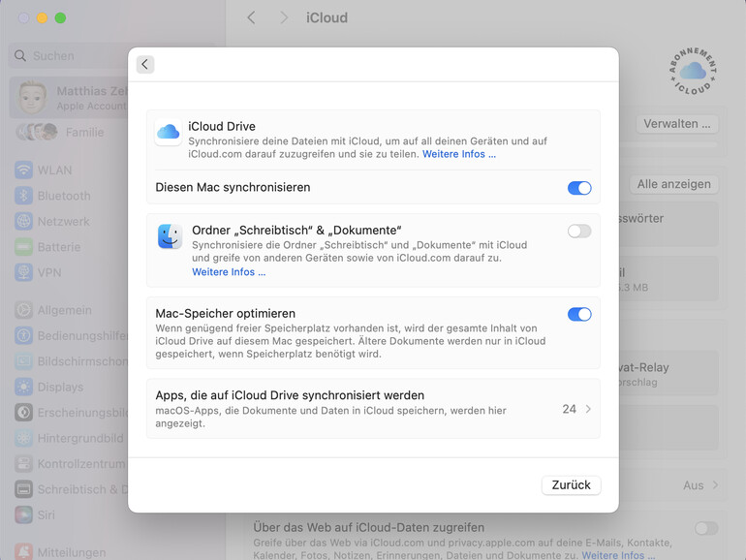Open Weitere Infos link under iCloud Drive
746x560 pixels.
[458, 154]
